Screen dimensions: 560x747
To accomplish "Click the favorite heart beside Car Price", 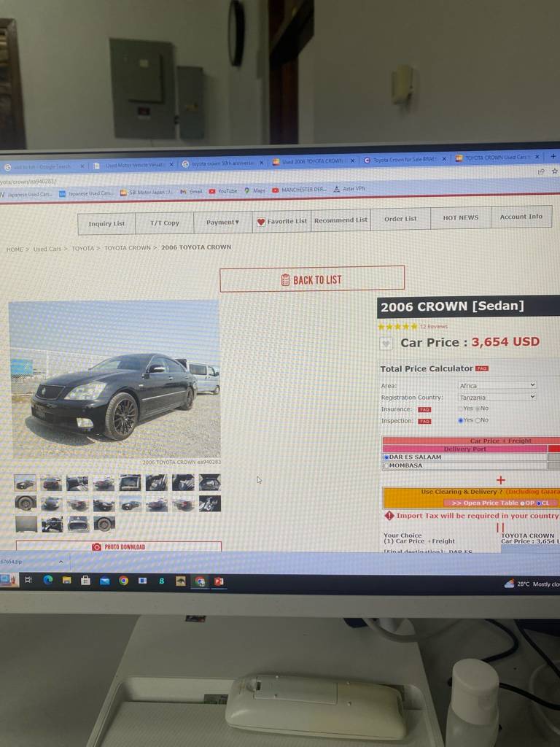I will pyautogui.click(x=386, y=343).
